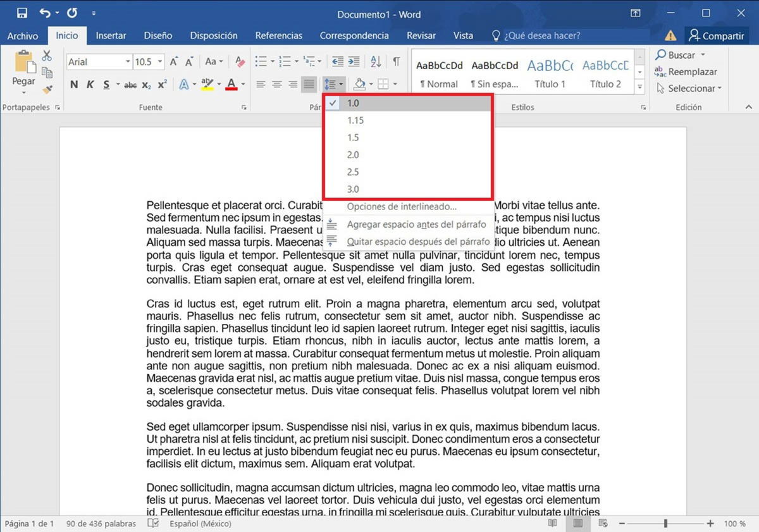
Task: Toggle the bulleted list formatting
Action: tap(261, 61)
